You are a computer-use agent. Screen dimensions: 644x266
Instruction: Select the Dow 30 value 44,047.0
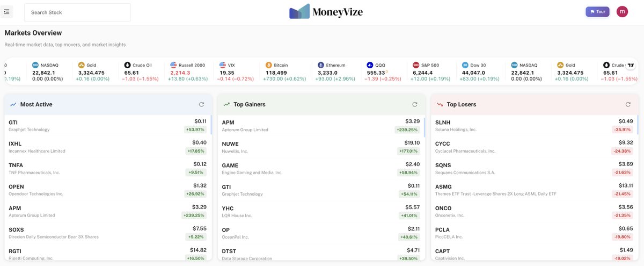[x=473, y=72]
